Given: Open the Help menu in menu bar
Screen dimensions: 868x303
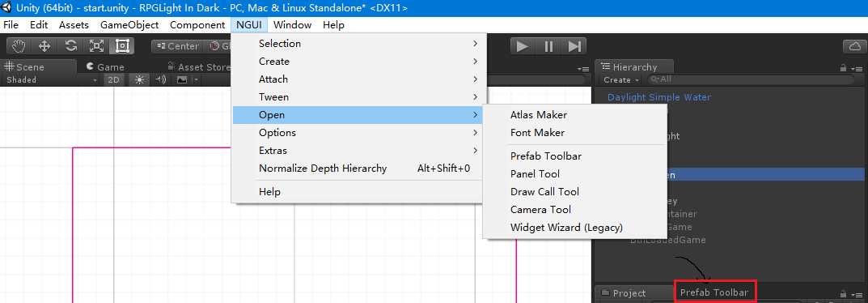Looking at the screenshot, I should [x=334, y=25].
